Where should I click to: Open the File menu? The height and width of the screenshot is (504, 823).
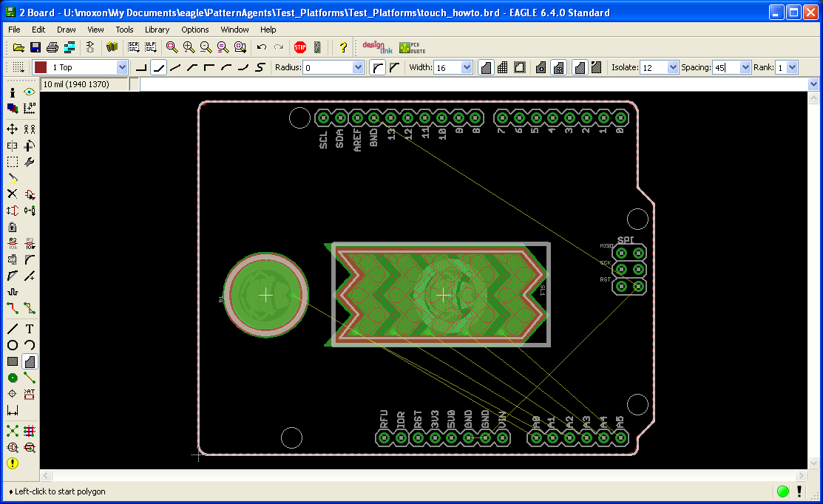point(14,30)
